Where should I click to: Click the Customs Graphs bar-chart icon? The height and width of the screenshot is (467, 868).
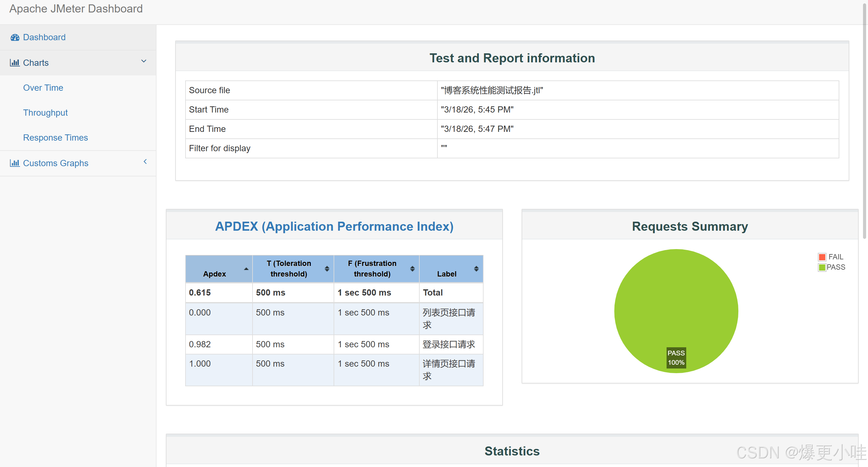tap(14, 163)
